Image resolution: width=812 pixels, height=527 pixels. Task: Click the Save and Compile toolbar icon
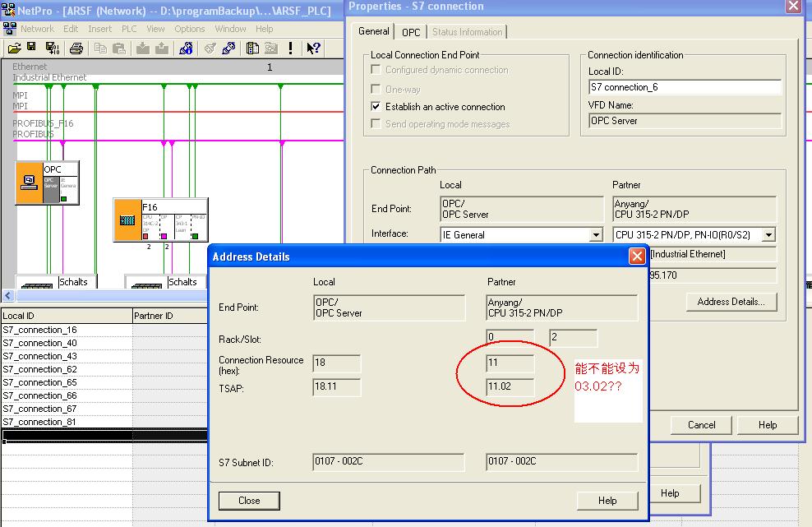(x=53, y=49)
